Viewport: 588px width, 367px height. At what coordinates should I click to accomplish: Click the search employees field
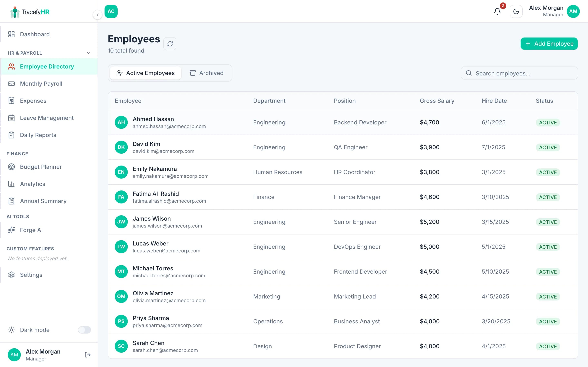click(x=519, y=73)
